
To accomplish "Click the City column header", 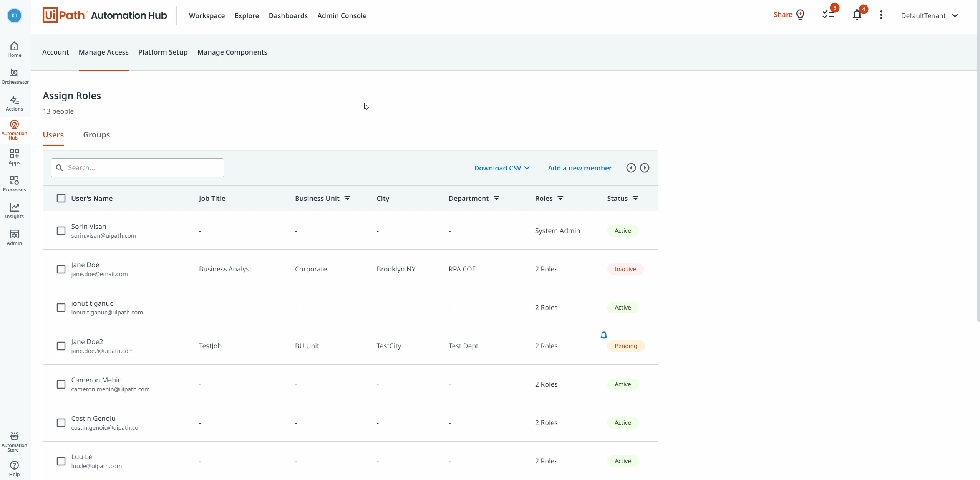I will 383,199.
